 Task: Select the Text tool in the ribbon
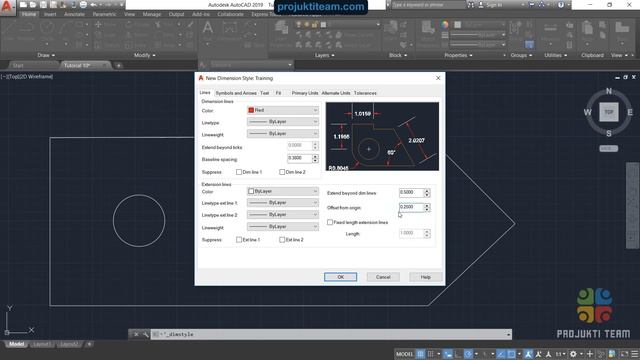point(207,28)
